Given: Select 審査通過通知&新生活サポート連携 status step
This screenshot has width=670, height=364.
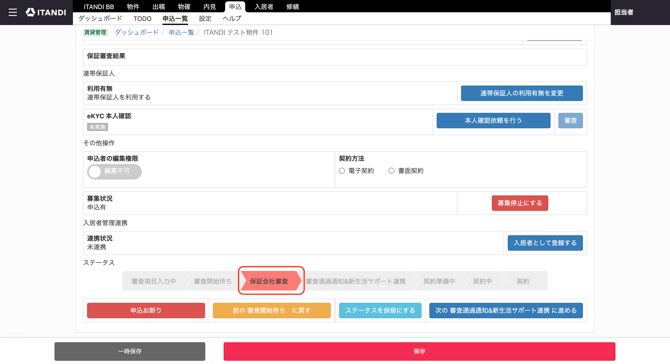Looking at the screenshot, I should (x=356, y=281).
